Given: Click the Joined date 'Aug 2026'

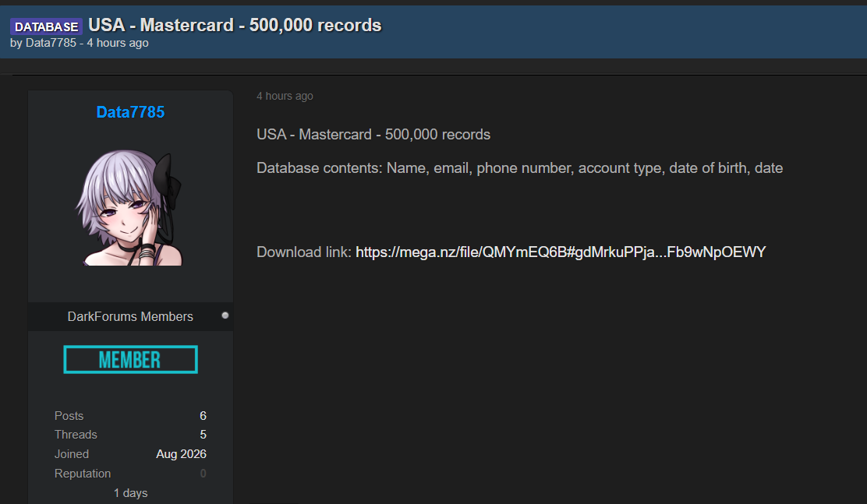Looking at the screenshot, I should pyautogui.click(x=182, y=454).
